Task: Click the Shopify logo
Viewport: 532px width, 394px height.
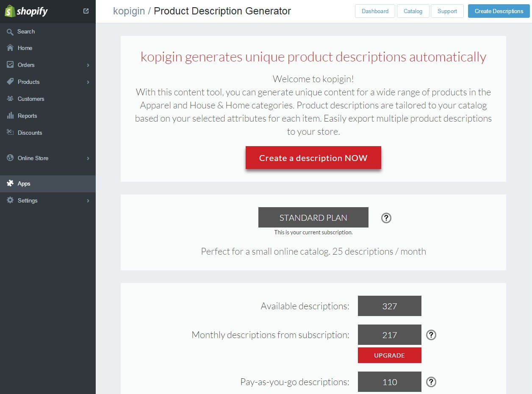Action: tap(26, 11)
